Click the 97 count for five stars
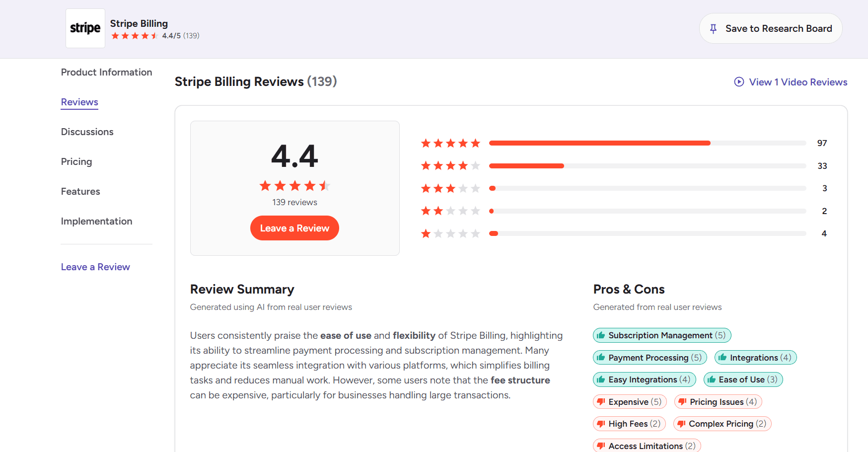Viewport: 868px width, 452px height. [822, 143]
